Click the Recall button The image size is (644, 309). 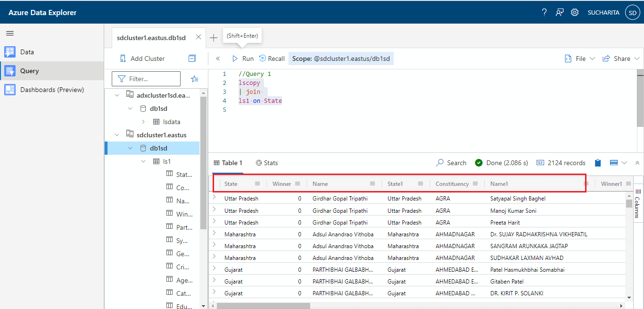coord(272,58)
